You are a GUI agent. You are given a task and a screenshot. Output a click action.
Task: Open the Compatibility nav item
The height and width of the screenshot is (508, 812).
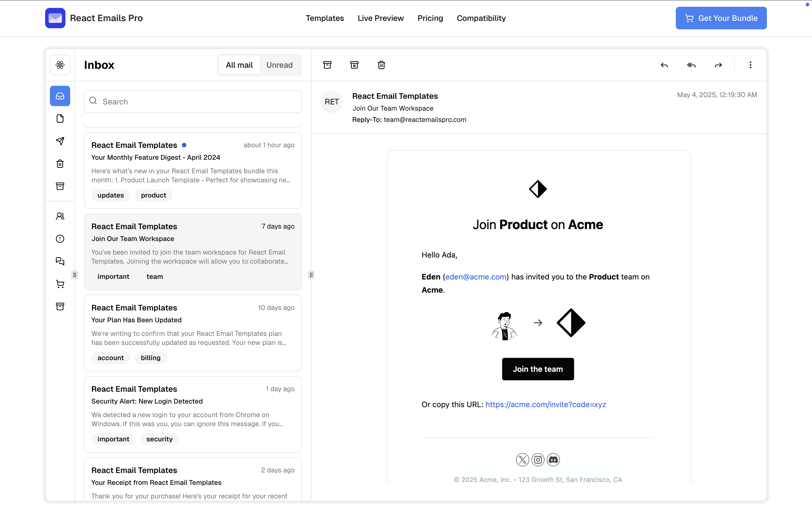pos(481,18)
